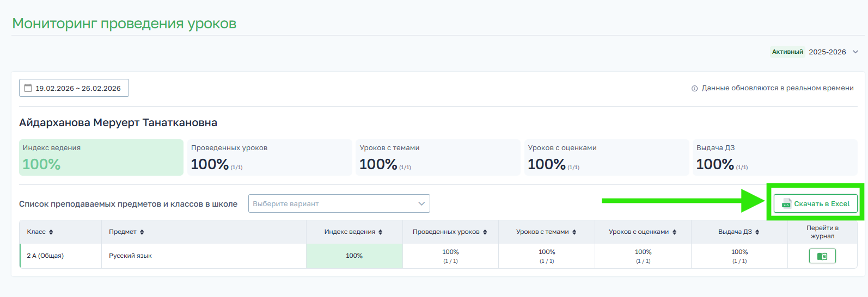868x297 pixels.
Task: Sort by Проведенных уроков column arrows
Action: pyautogui.click(x=485, y=232)
